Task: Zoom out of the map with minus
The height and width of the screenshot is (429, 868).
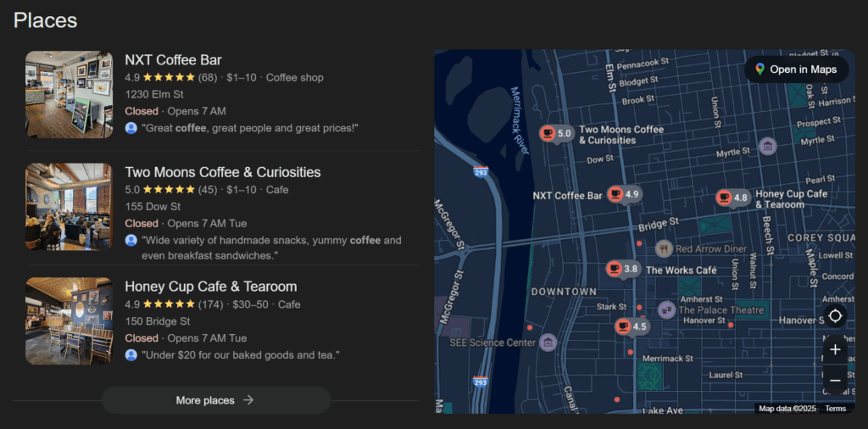Action: 835,381
